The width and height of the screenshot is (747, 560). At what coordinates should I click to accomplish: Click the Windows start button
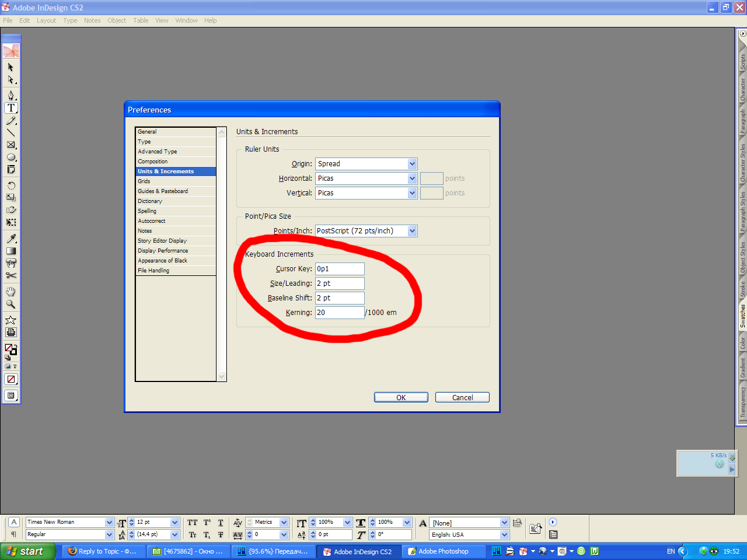[x=28, y=551]
